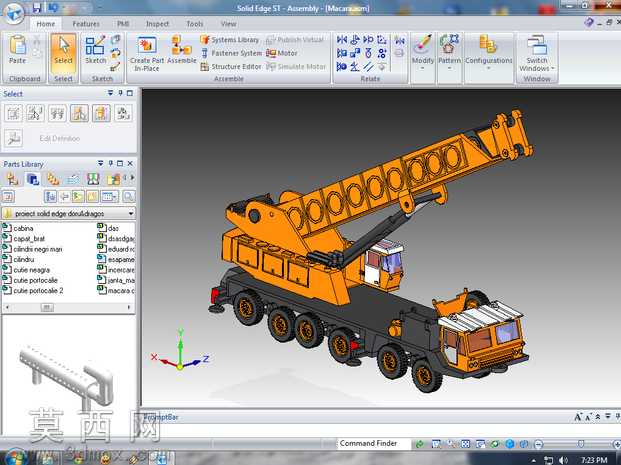
Task: Click the first Relate icon in top row
Action: [342, 40]
